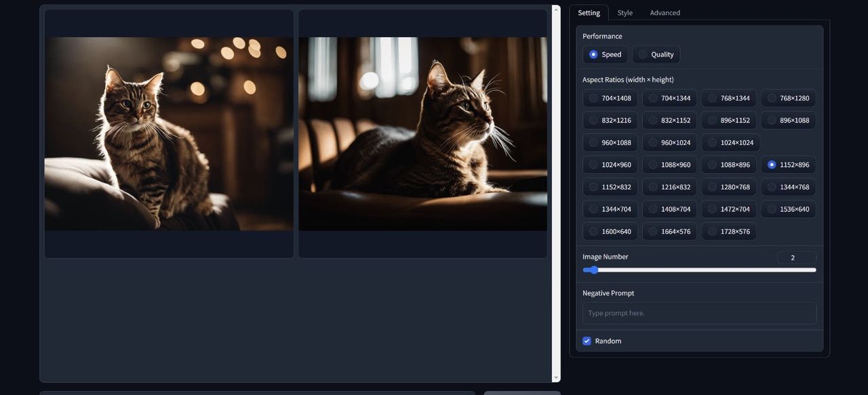
Task: Switch to the Setting tab
Action: (589, 13)
